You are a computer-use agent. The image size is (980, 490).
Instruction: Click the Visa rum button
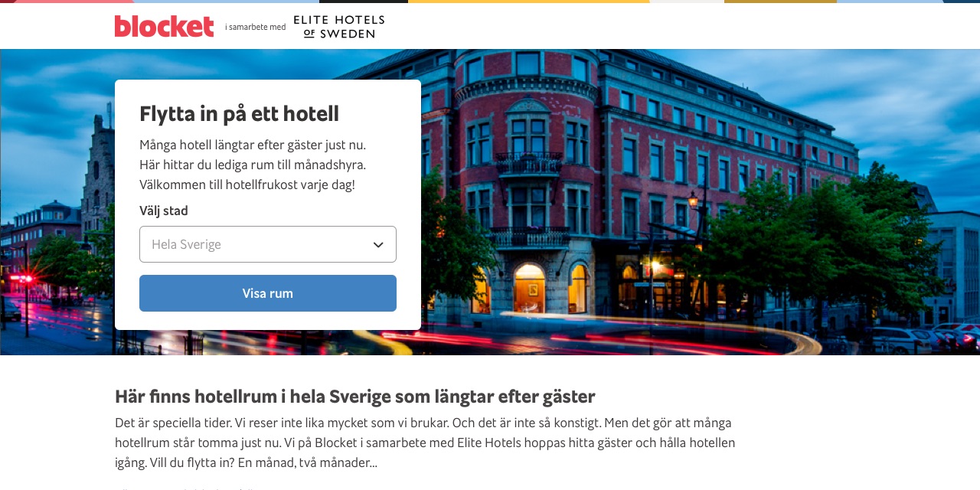pyautogui.click(x=268, y=293)
